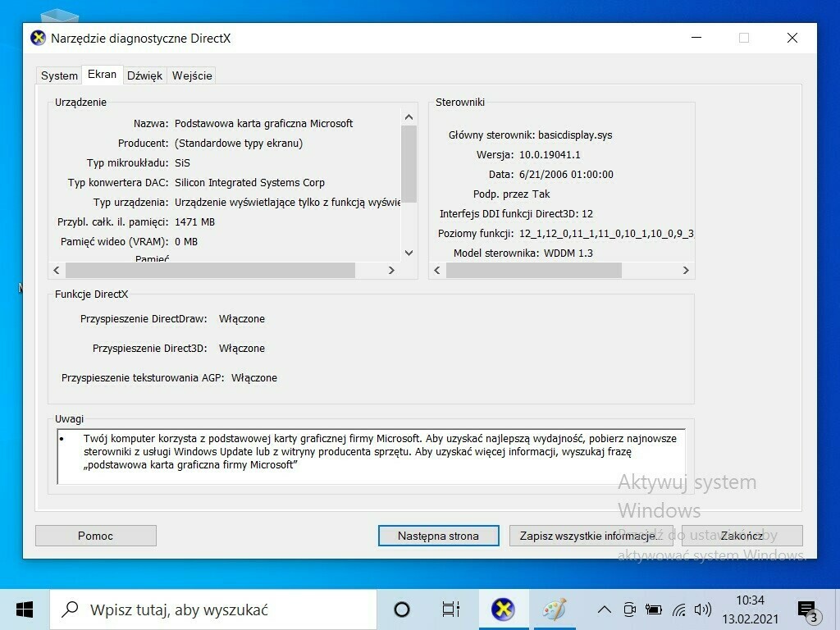Exit with the Zakończ button
This screenshot has height=630, width=840.
pyautogui.click(x=742, y=535)
